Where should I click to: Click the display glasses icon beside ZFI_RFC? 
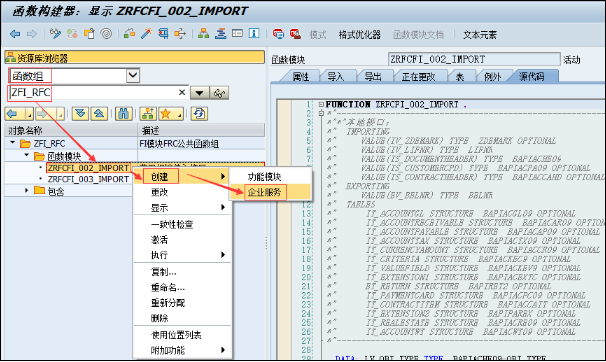click(219, 93)
